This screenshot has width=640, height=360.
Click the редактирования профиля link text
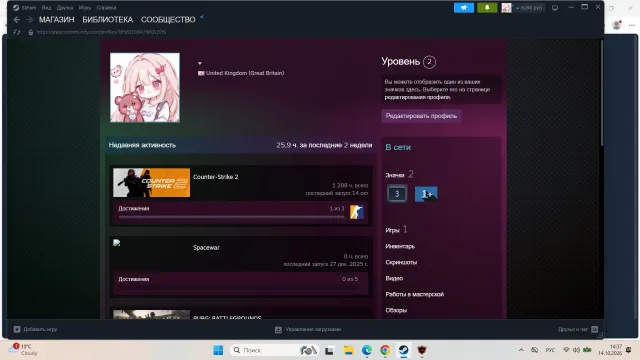[418, 97]
